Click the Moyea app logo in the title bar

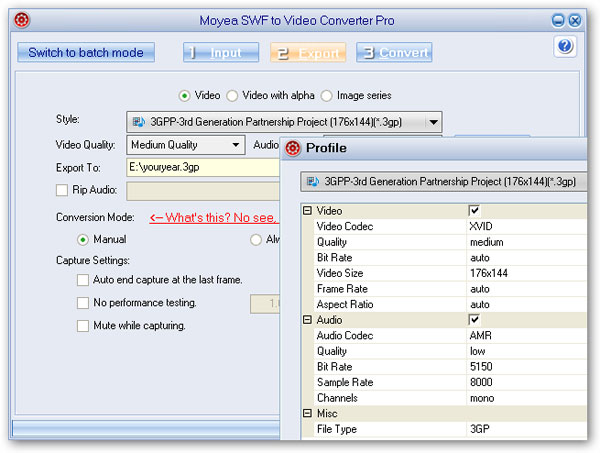(x=22, y=20)
